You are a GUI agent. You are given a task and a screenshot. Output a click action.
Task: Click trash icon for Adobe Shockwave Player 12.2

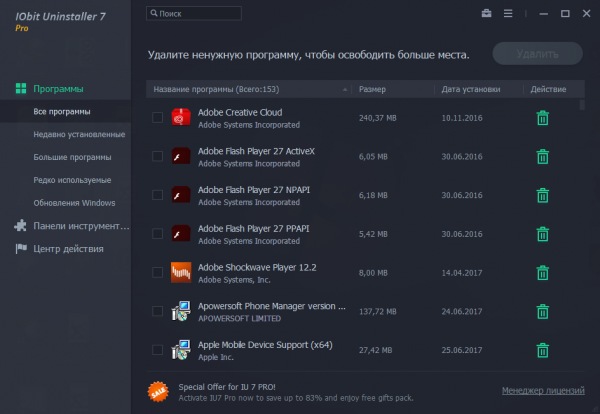coord(542,272)
